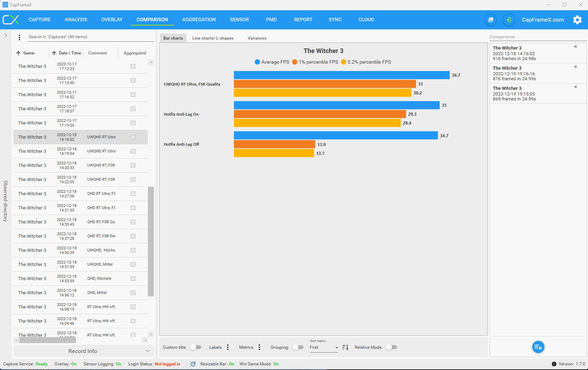Open the OVERLAY tab
588x370 pixels.
point(112,19)
